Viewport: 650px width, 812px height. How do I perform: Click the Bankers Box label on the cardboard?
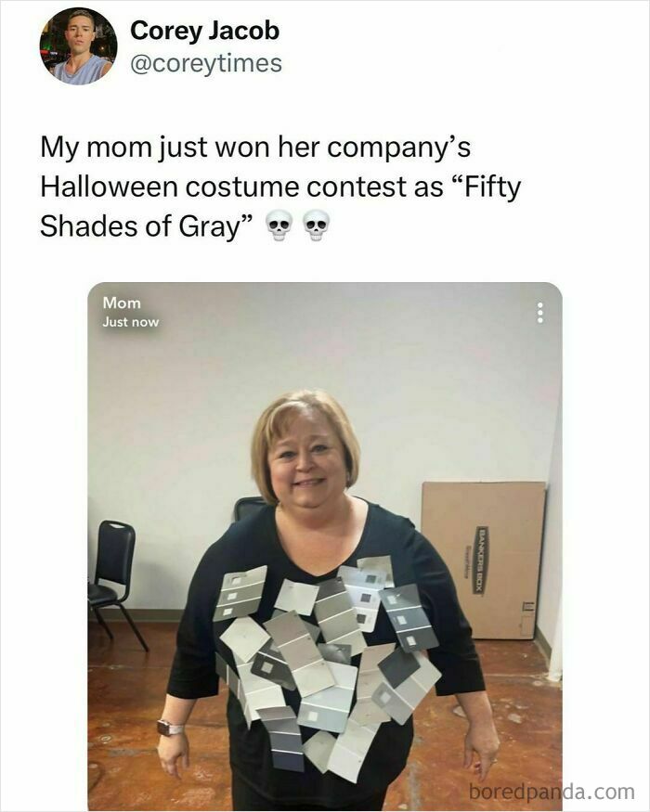pyautogui.click(x=480, y=561)
